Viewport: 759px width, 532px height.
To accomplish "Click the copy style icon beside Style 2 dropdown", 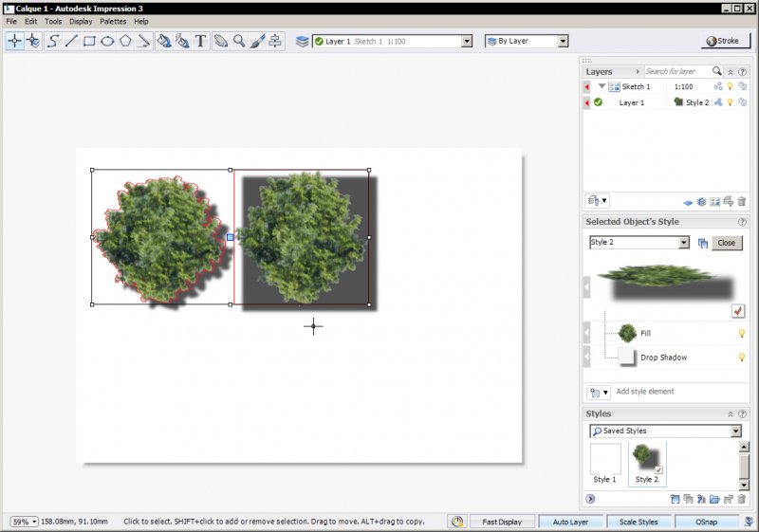I will tap(702, 243).
